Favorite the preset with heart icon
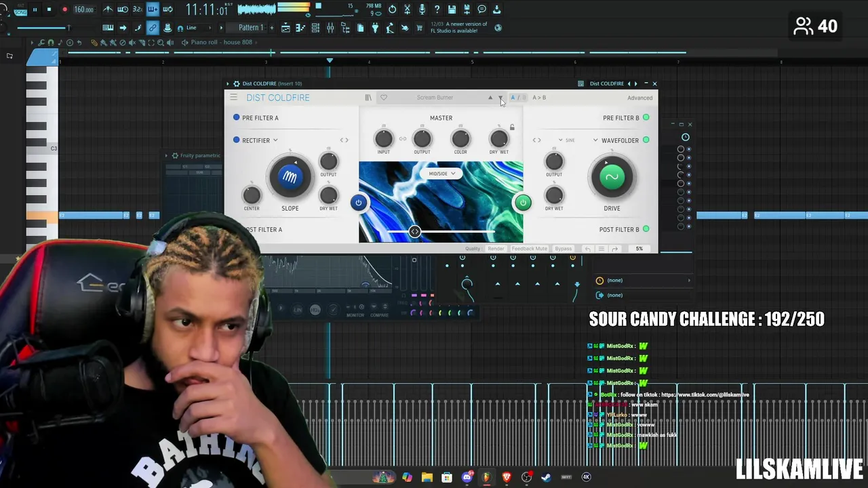The width and height of the screenshot is (868, 488). [383, 98]
